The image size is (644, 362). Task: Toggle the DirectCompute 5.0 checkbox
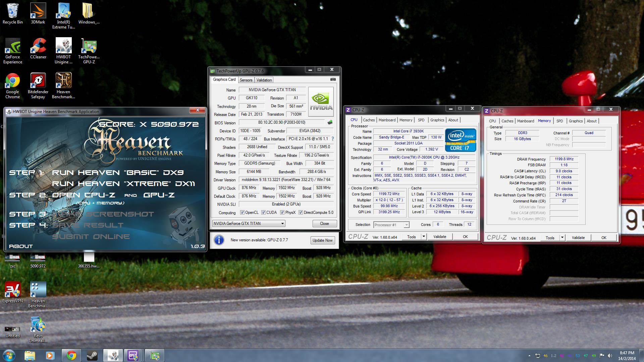[x=301, y=213]
